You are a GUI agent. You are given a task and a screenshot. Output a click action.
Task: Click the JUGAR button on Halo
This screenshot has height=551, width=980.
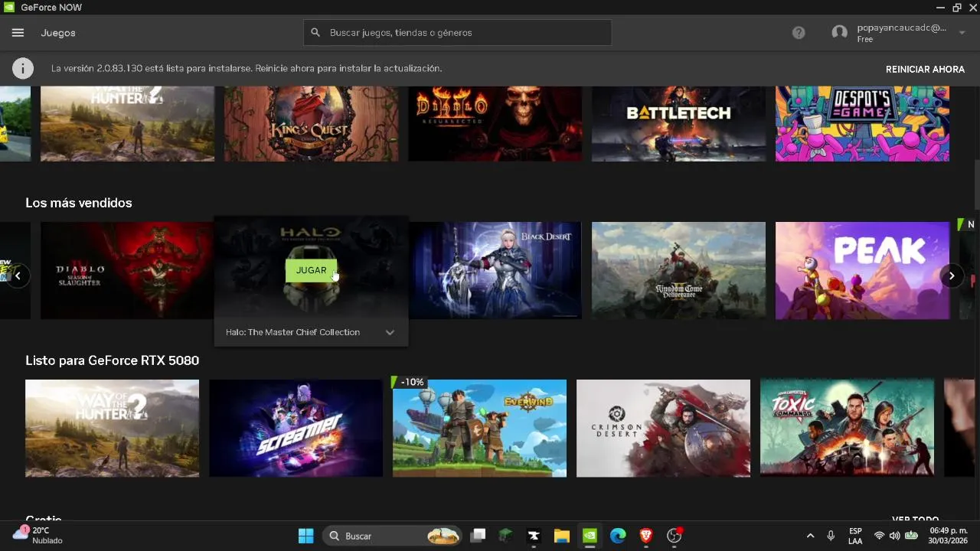(311, 270)
